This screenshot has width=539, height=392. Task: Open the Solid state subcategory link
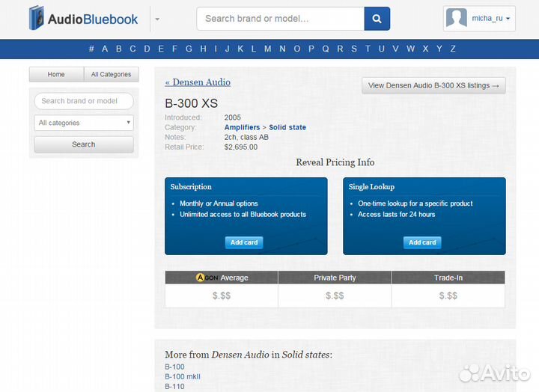(287, 127)
